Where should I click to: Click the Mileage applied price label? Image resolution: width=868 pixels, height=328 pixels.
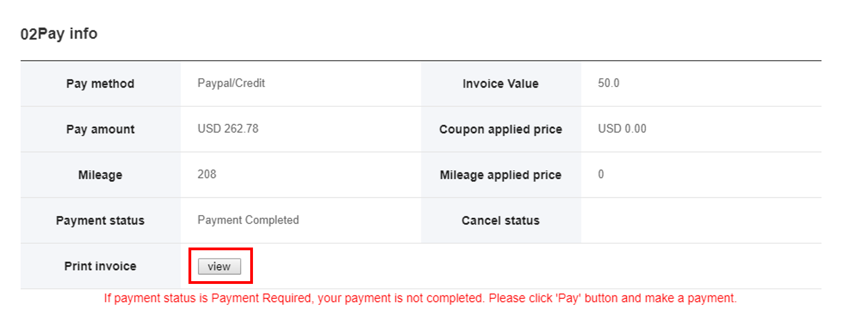(500, 175)
